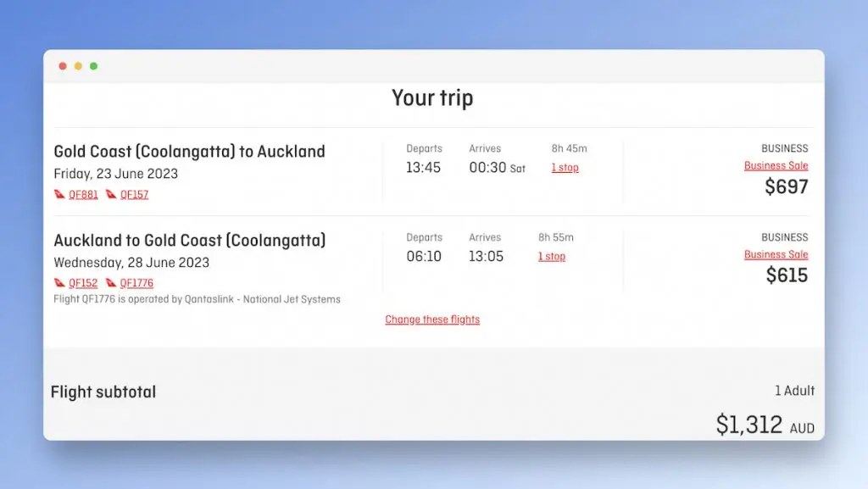This screenshot has width=868, height=489.
Task: Open the QF157 flight details link
Action: (x=134, y=195)
